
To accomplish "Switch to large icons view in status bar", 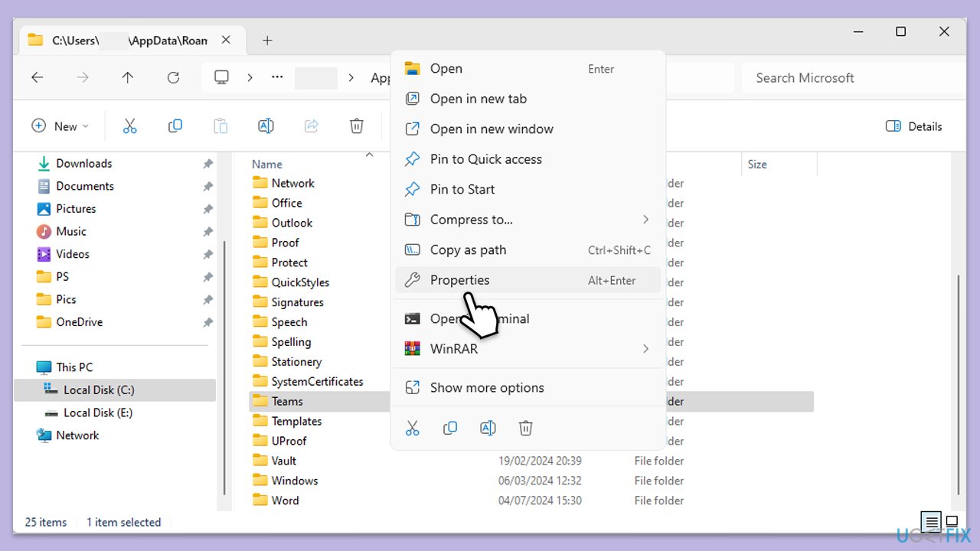I will (952, 522).
